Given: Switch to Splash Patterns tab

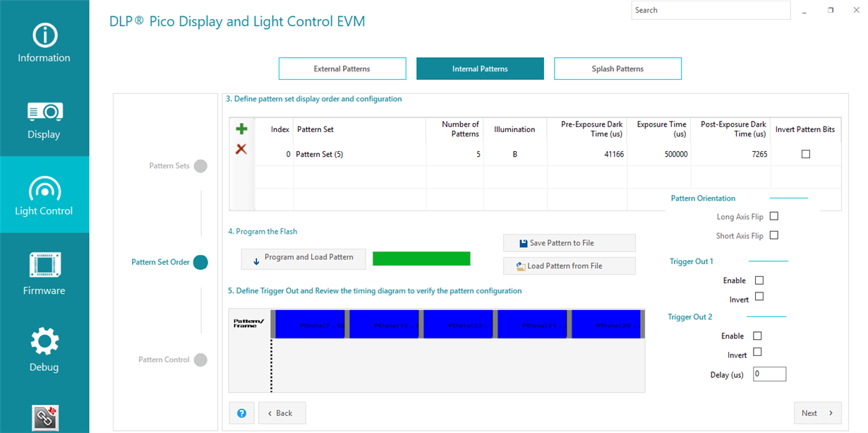Looking at the screenshot, I should coord(617,69).
